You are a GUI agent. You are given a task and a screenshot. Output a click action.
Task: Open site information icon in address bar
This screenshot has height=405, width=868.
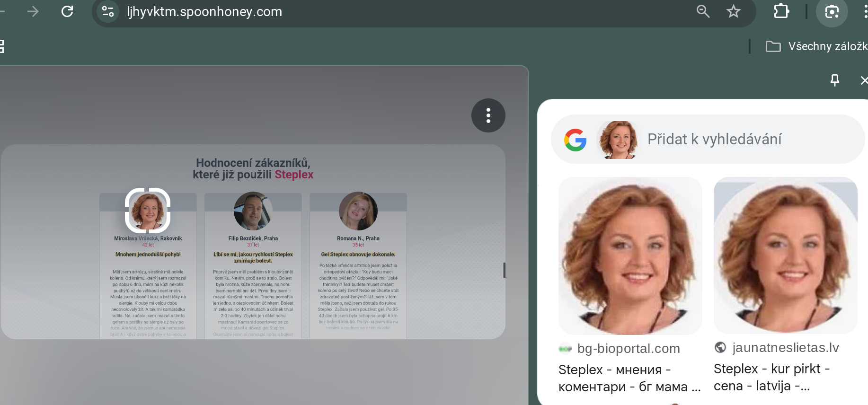(108, 11)
